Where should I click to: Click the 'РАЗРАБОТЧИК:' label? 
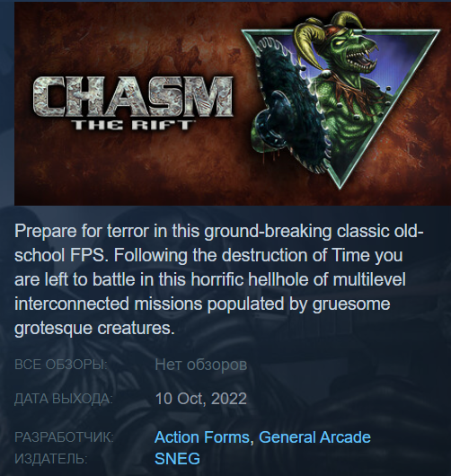pos(64,437)
